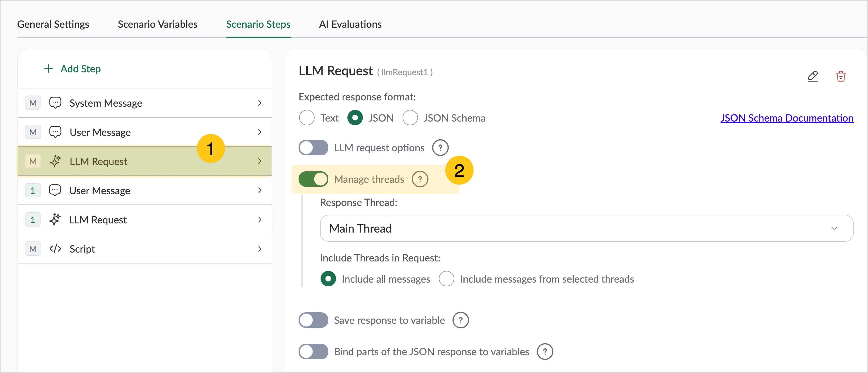868x373 pixels.
Task: Select the System Message step
Action: [145, 103]
